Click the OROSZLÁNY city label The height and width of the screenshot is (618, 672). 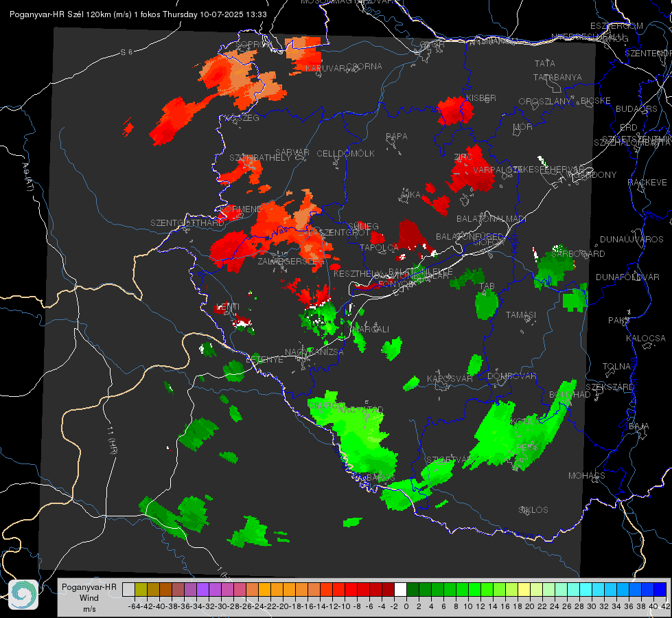point(545,102)
